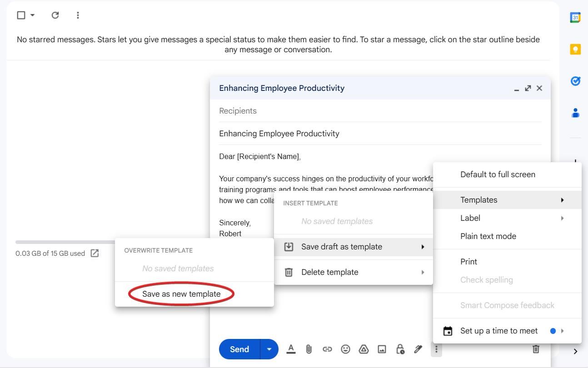Insert a link in the email

327,349
